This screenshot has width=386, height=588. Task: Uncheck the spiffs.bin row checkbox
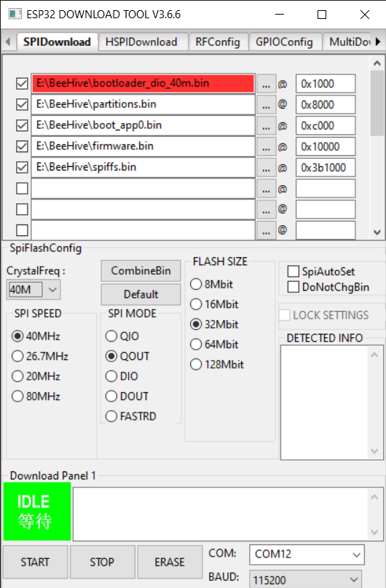(22, 168)
